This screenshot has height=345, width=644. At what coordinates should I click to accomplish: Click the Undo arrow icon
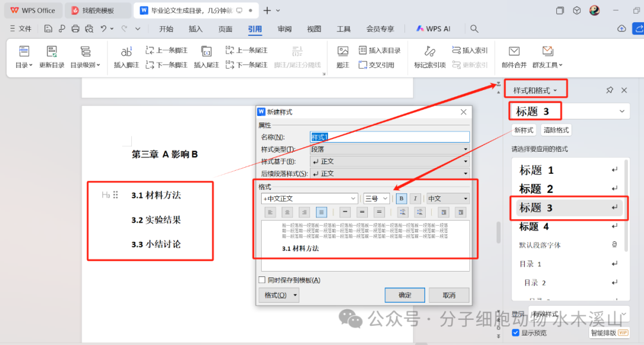coord(104,29)
